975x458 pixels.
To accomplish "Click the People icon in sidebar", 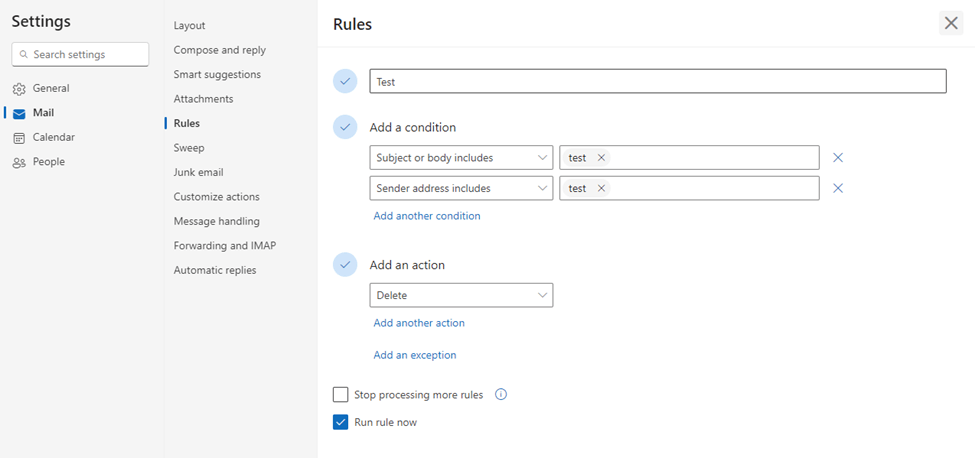I will point(19,162).
